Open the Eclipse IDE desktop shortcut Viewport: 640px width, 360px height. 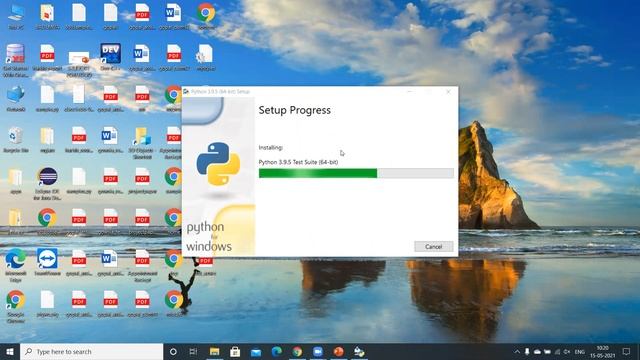tap(47, 183)
